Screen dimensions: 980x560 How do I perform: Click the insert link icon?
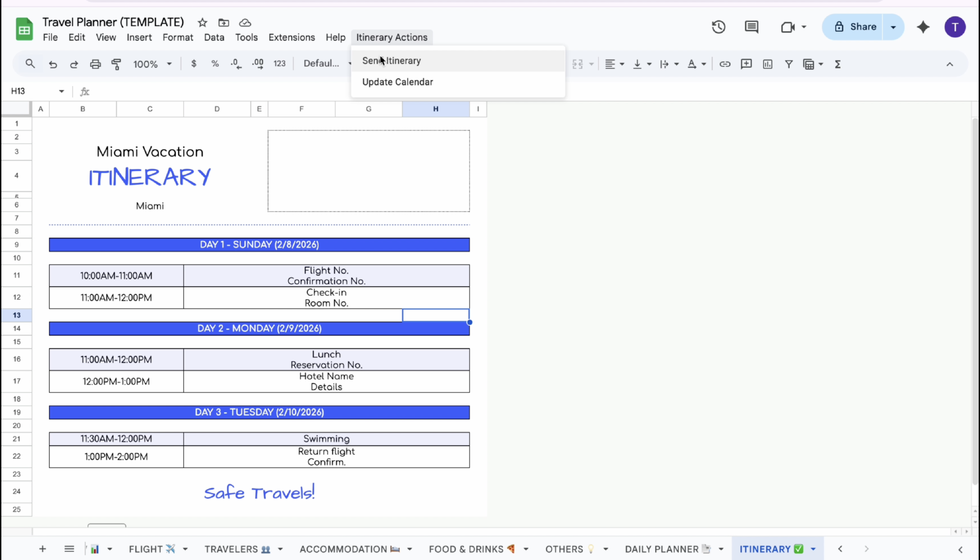(725, 64)
